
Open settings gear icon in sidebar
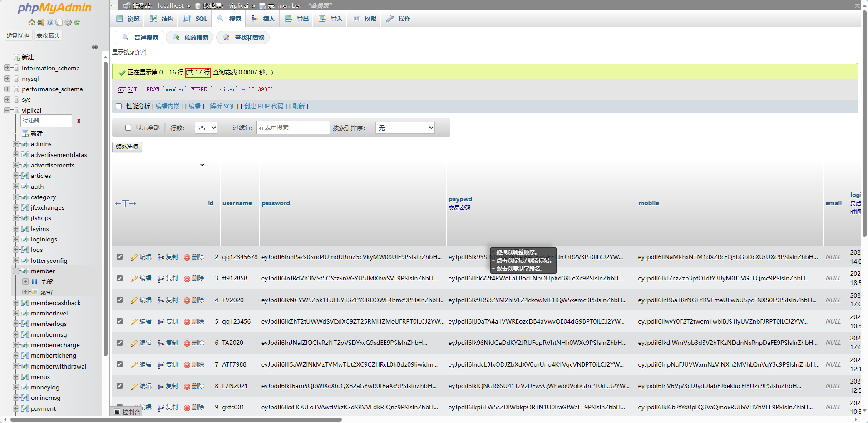click(x=68, y=22)
